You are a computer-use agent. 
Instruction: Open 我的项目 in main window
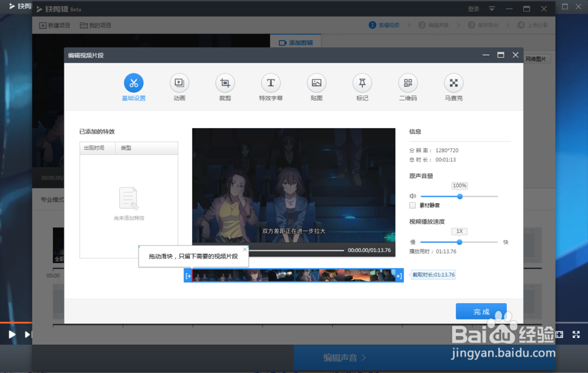(x=96, y=25)
